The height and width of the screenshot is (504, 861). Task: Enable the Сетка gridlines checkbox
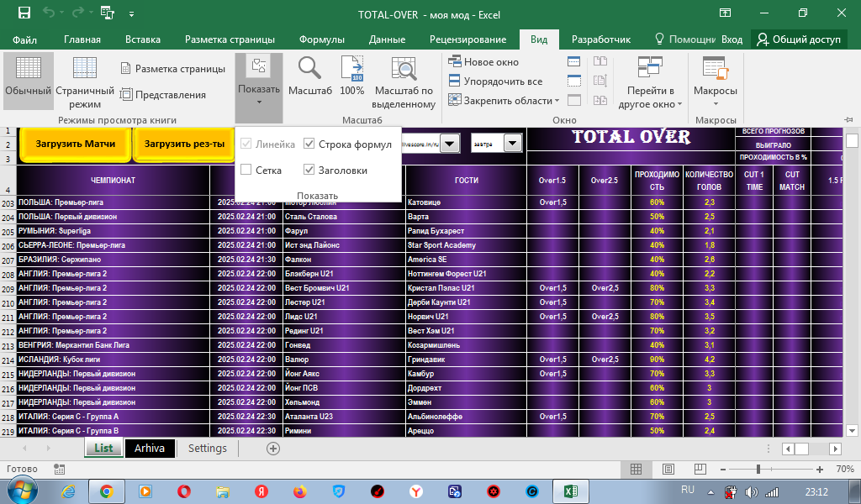coord(246,170)
